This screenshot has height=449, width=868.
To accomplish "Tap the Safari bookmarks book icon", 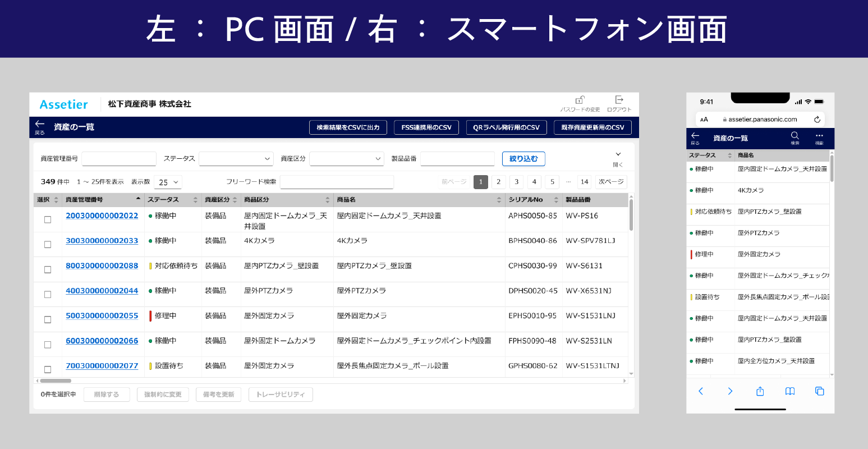I will 789,391.
